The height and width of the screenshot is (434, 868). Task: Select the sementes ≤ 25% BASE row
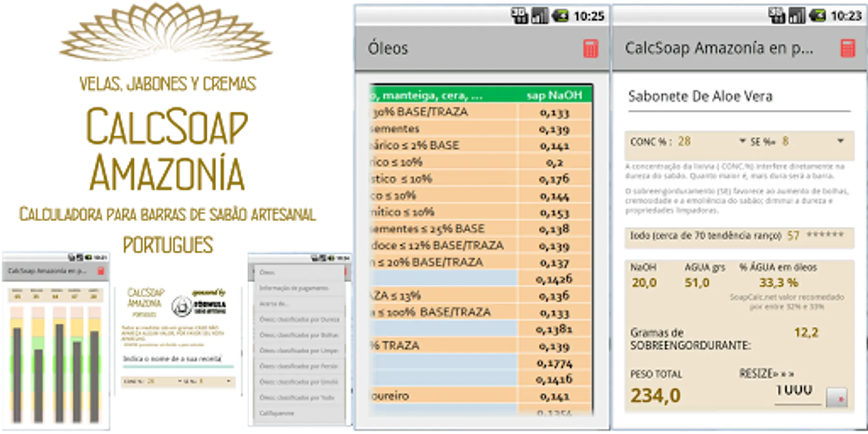(481, 229)
